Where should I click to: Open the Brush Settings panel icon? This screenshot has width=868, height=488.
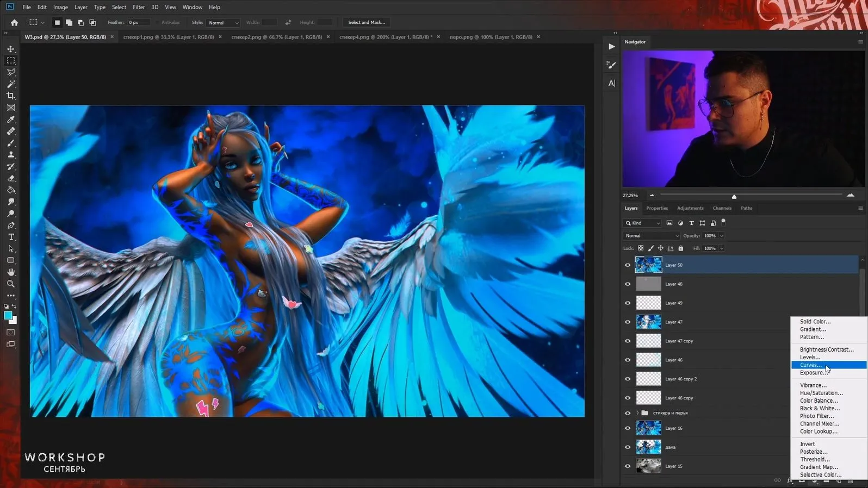pos(612,65)
